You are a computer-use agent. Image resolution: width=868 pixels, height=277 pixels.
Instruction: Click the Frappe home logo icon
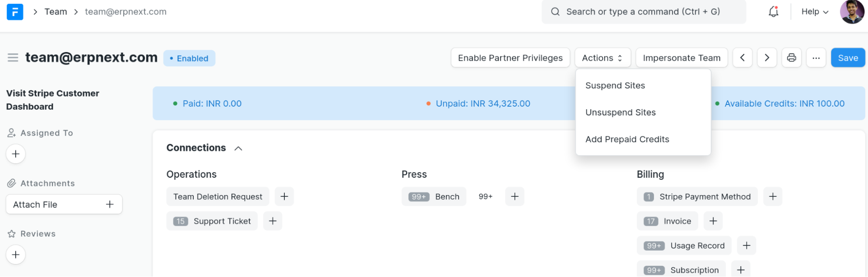tap(15, 12)
